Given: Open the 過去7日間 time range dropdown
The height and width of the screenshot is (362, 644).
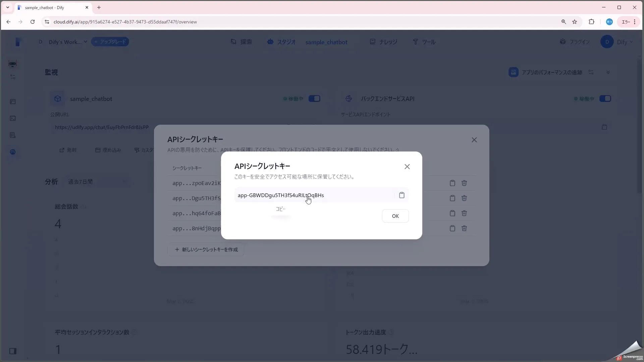Looking at the screenshot, I should [97, 182].
